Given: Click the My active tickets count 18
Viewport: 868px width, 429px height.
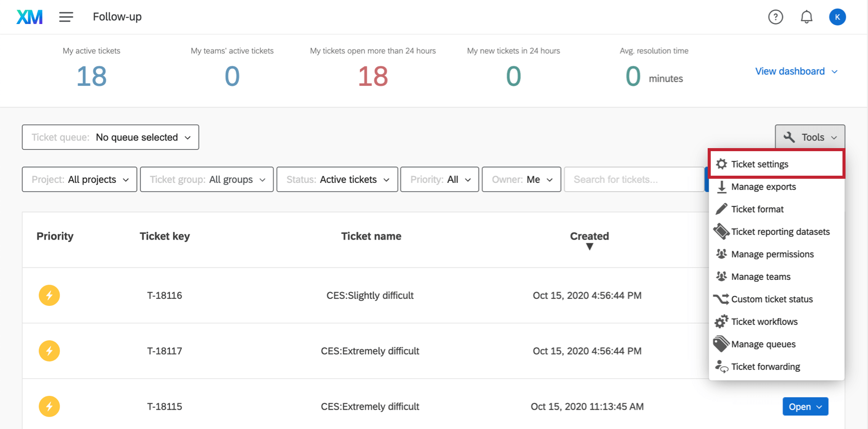Looking at the screenshot, I should tap(91, 77).
